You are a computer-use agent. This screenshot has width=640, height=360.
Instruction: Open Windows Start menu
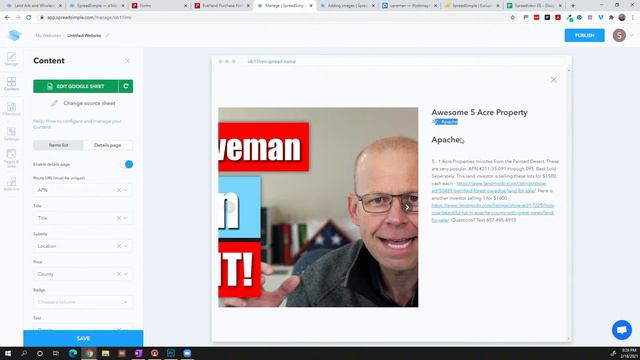coord(8,353)
